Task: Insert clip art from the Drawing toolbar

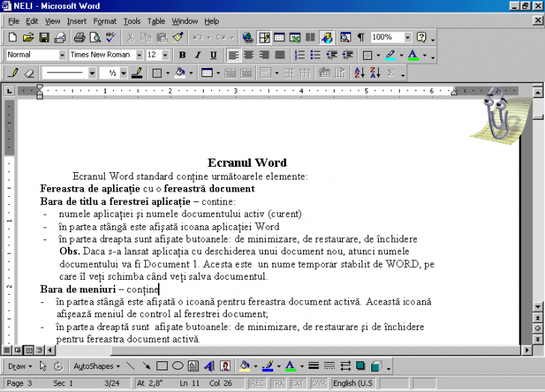Action: pyautogui.click(x=225, y=366)
